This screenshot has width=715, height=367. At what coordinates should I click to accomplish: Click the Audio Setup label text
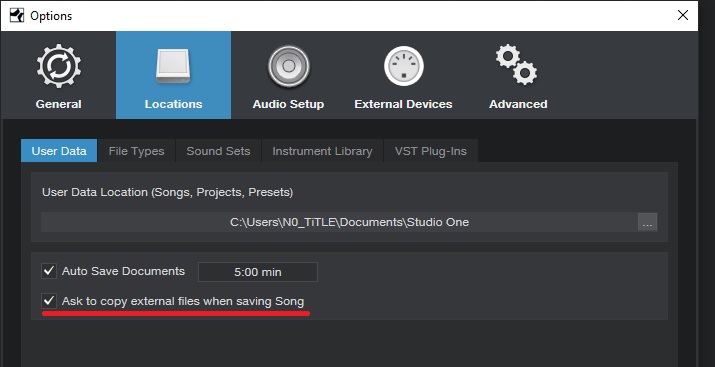(x=289, y=104)
